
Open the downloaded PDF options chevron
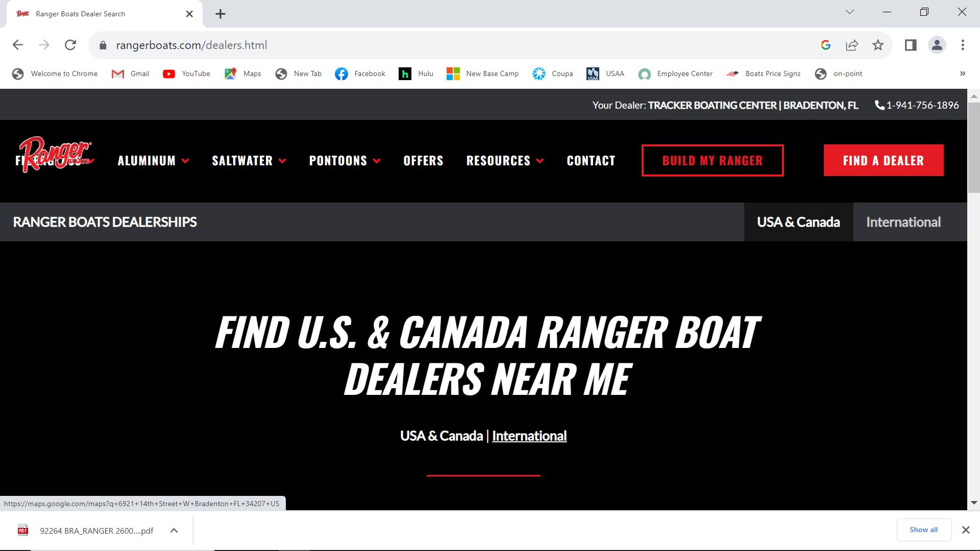click(x=174, y=531)
